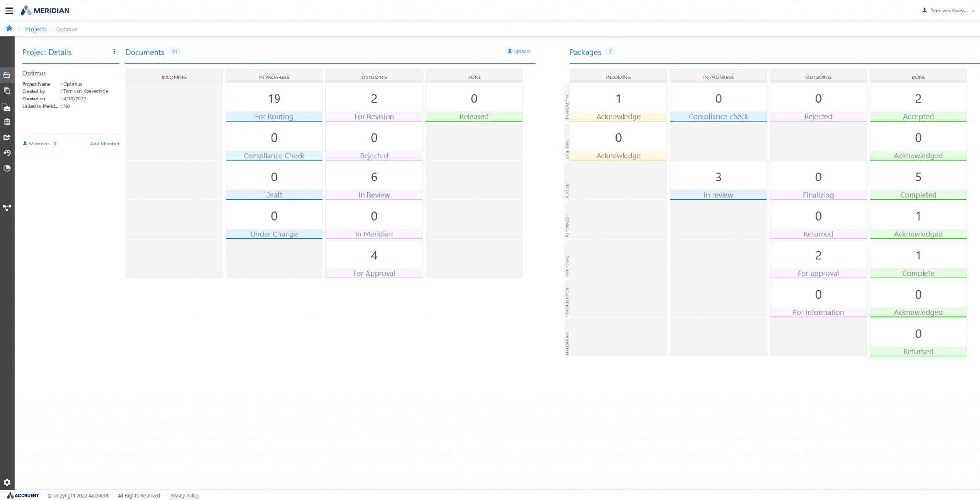Open the briefcase panel icon

pos(7,107)
